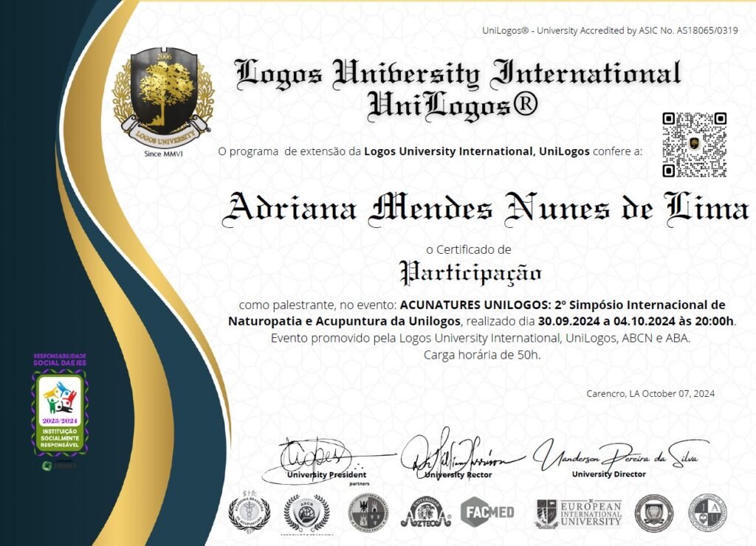Click the 'University Director' label
Image resolution: width=756 pixels, height=546 pixels.
609,474
